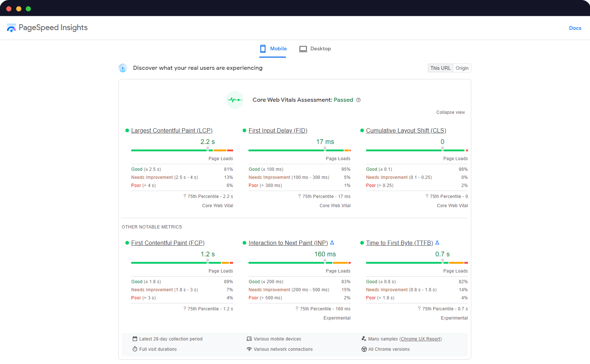The image size is (590, 364).
Task: Click the TTFB 75th percentile pin icon
Action: tap(419, 309)
